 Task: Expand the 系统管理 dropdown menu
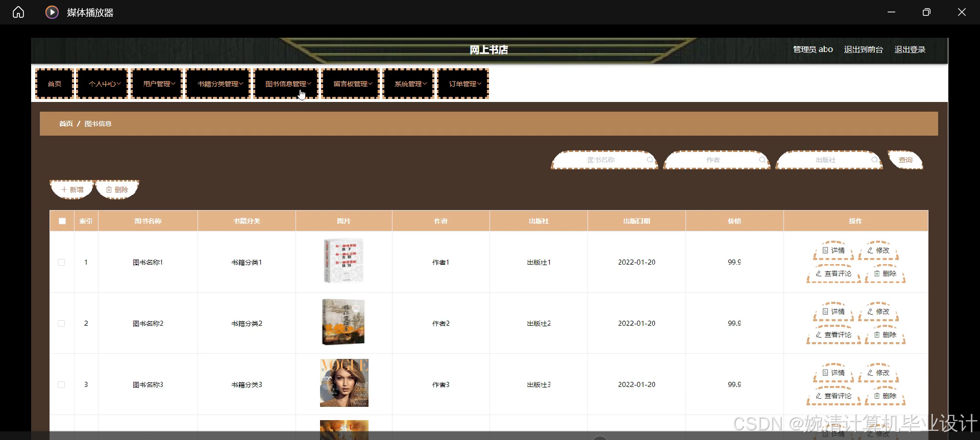pos(408,84)
